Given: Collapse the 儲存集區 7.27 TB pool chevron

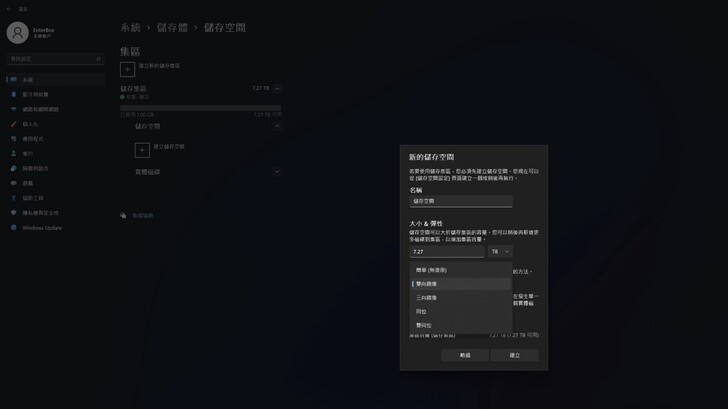Looking at the screenshot, I should [277, 88].
